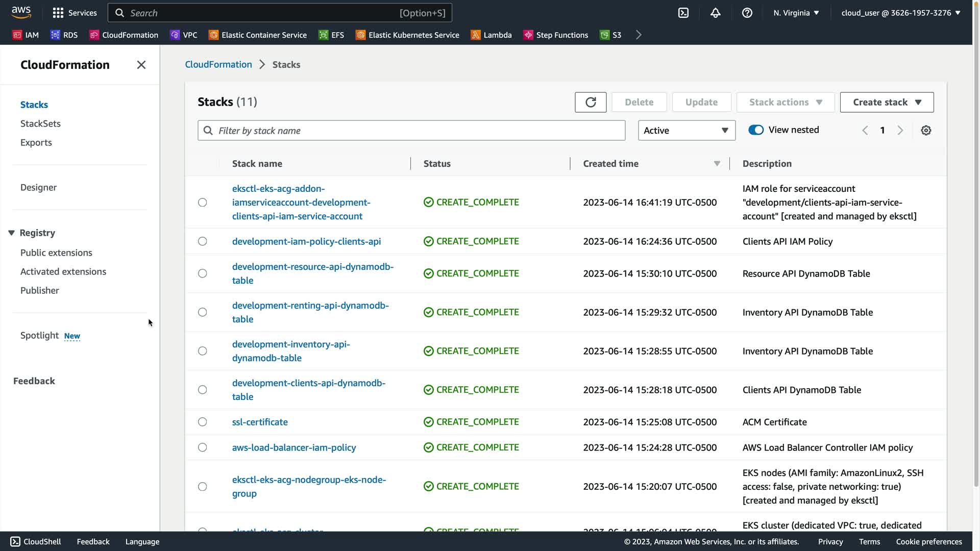The height and width of the screenshot is (551, 980).
Task: Open the notifications bell icon
Action: (x=715, y=13)
